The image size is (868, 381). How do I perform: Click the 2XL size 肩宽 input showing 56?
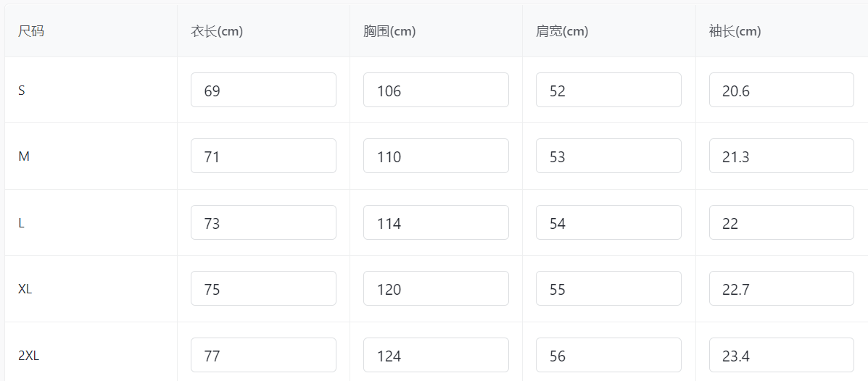[608, 355]
